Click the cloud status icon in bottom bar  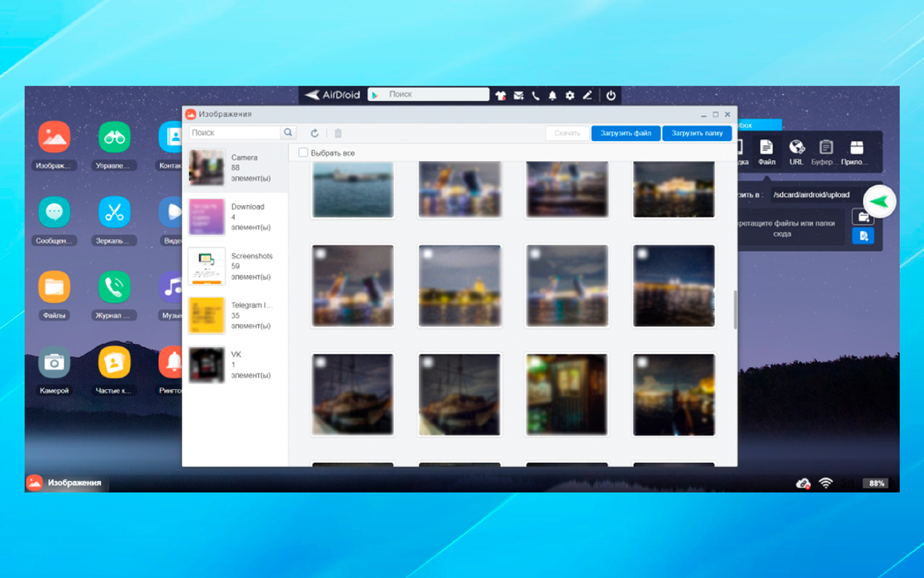tap(803, 483)
